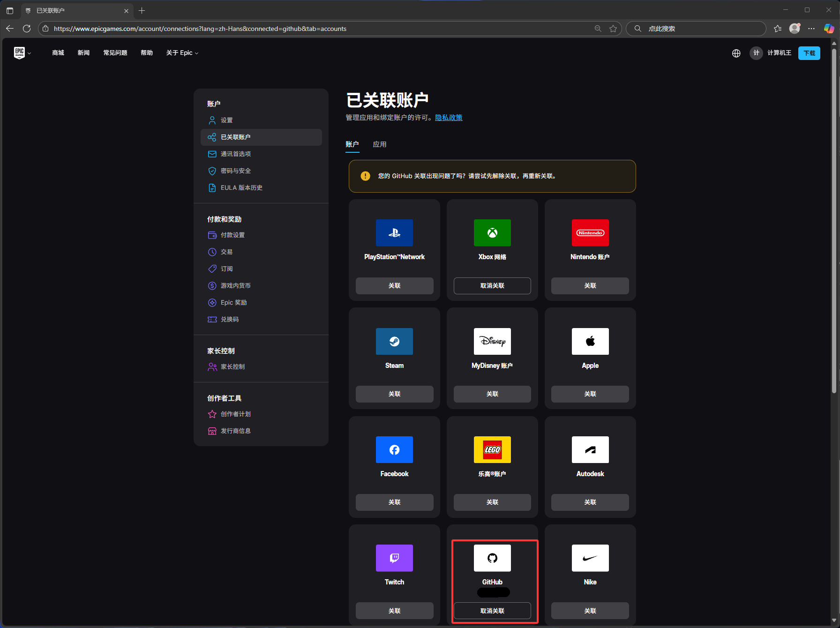The image size is (840, 628).
Task: Click the LEGO logo tile
Action: (x=492, y=449)
